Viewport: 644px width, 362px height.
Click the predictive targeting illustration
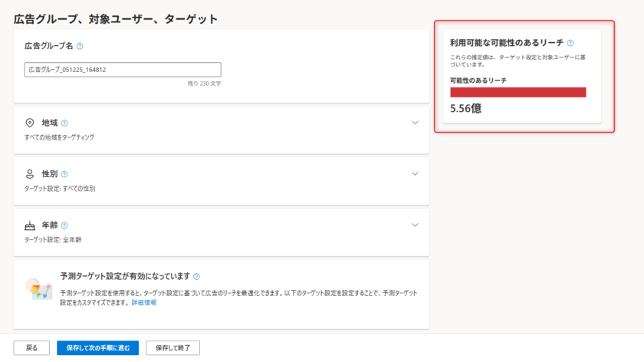tap(38, 288)
